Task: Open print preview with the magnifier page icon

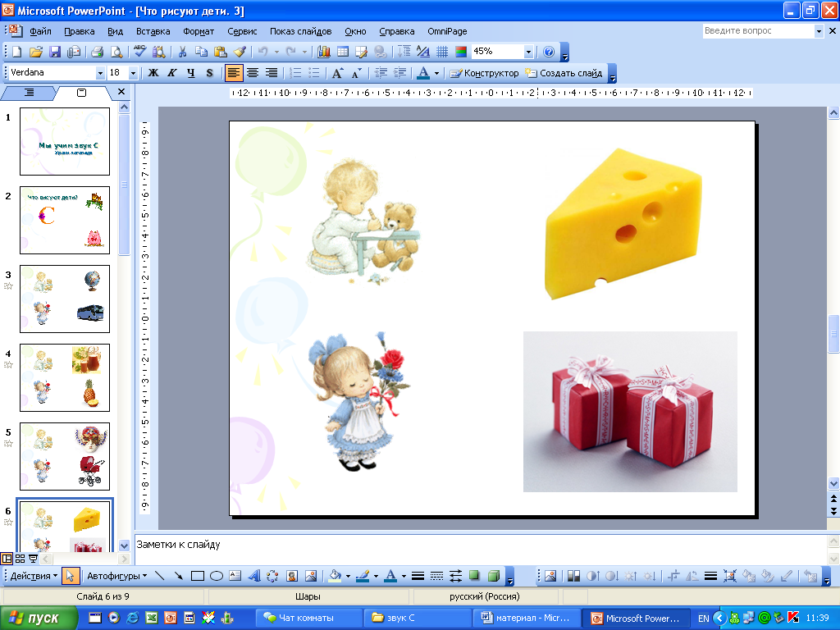Action: pos(116,52)
